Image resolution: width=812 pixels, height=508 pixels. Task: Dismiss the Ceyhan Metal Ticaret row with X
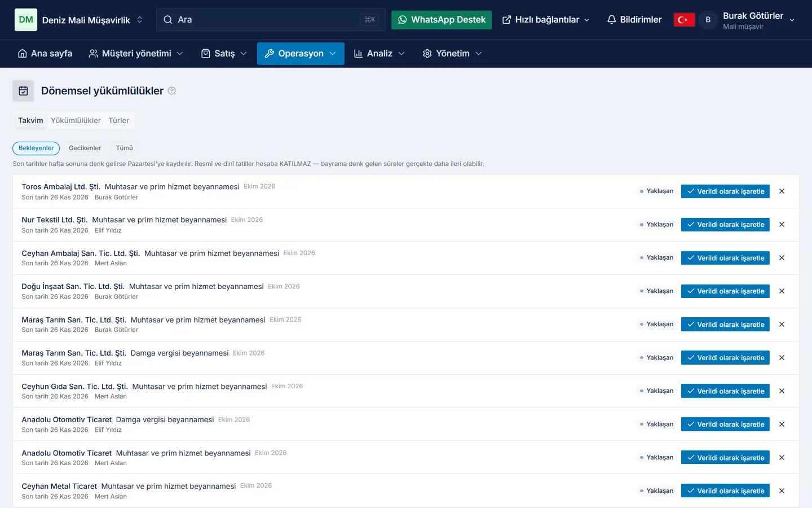tap(782, 491)
